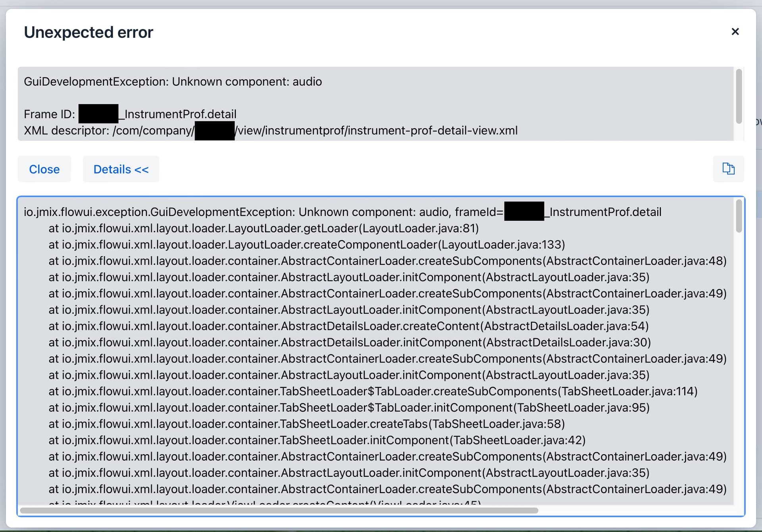Click the 'TabSheetLoader.java:95' trace line
This screenshot has width=762, height=532.
tap(349, 408)
